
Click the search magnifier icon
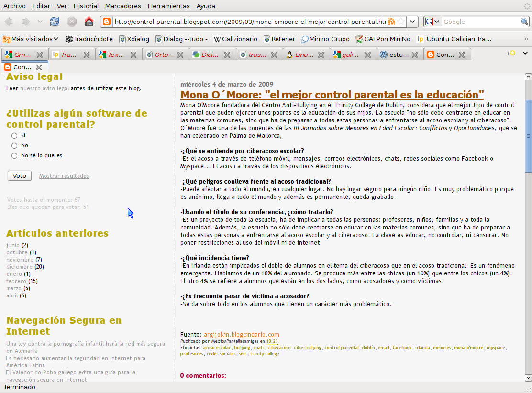524,22
